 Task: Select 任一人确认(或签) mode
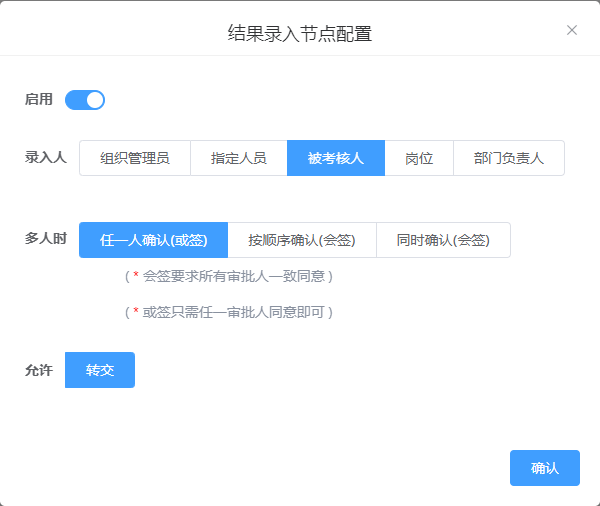(154, 240)
